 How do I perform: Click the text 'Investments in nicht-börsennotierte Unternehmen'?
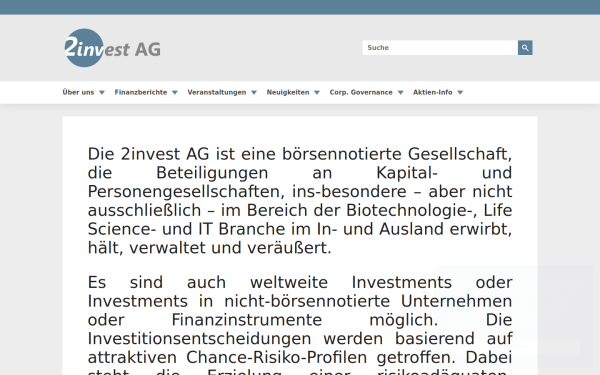[300, 301]
